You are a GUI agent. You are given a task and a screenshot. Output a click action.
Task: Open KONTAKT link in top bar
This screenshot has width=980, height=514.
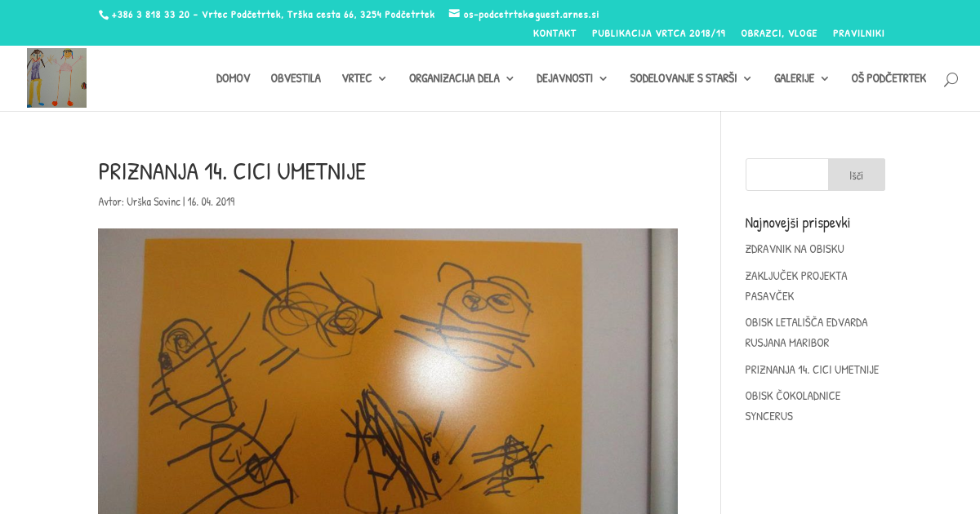click(555, 33)
